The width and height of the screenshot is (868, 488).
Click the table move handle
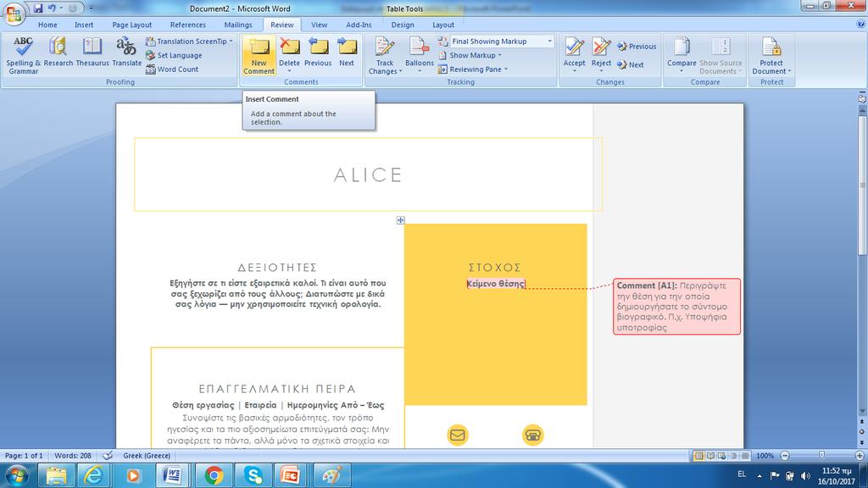[x=400, y=220]
